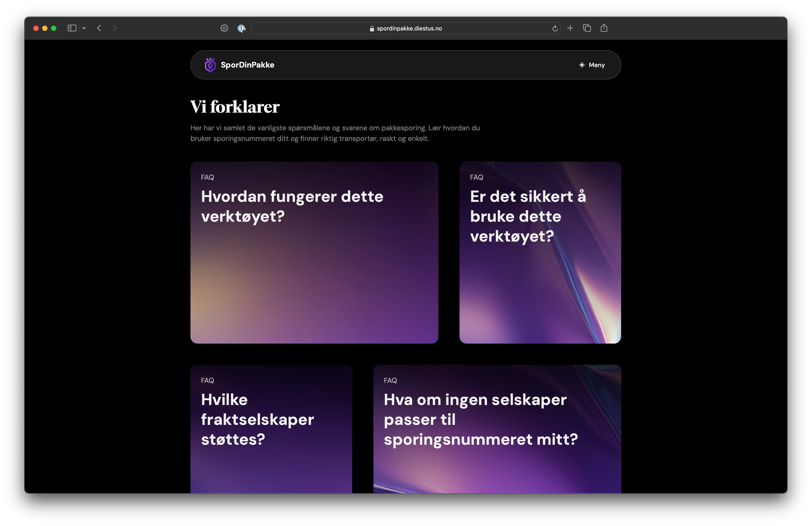
Task: Click the sparkle icon beside Meny
Action: [x=582, y=65]
